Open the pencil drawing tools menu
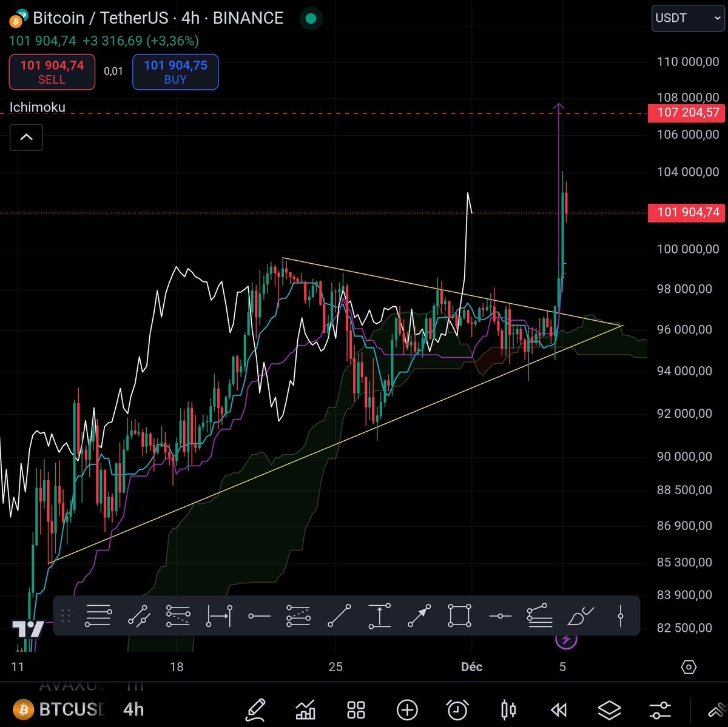The height and width of the screenshot is (727, 728). [x=255, y=709]
